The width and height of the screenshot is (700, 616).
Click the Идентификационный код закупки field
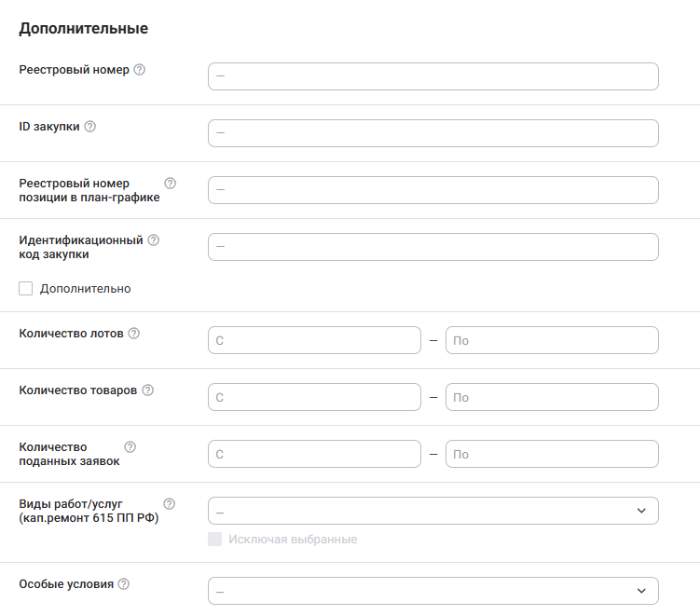[432, 247]
